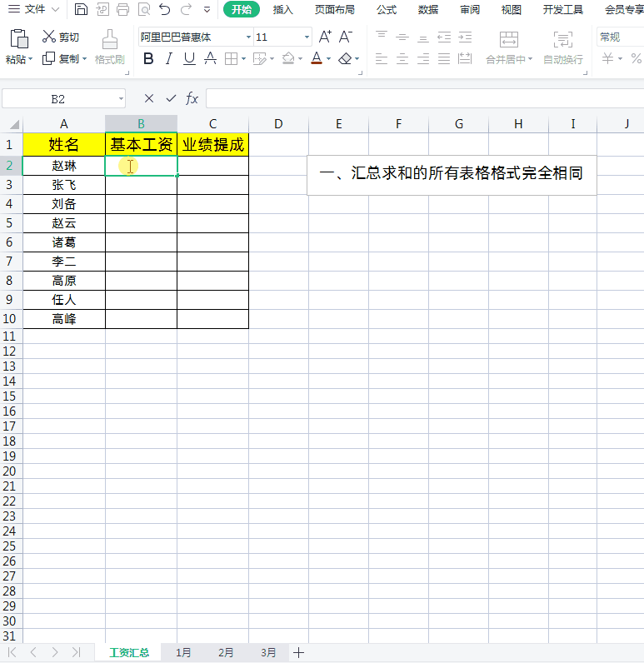
Task: Align text right horizontally
Action: pyautogui.click(x=423, y=58)
